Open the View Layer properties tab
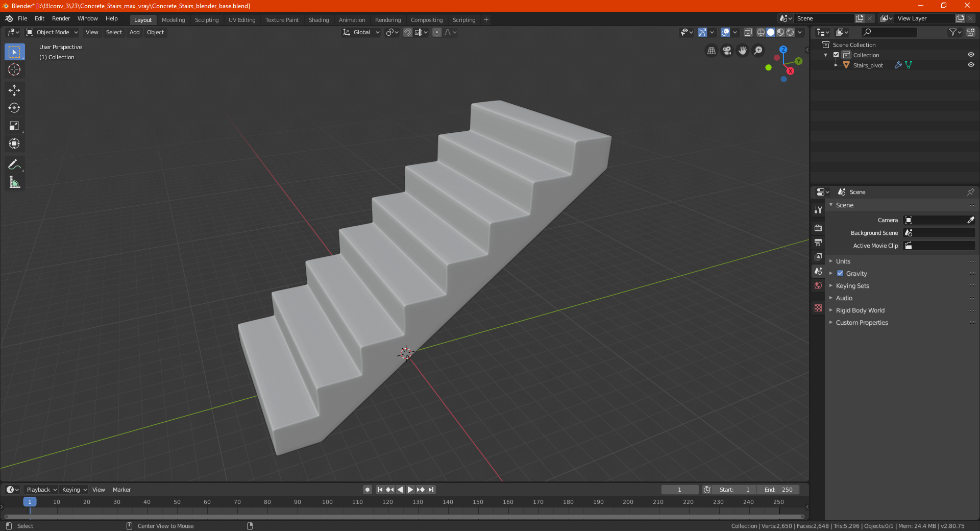Screen dimensions: 980x531 click(x=818, y=256)
